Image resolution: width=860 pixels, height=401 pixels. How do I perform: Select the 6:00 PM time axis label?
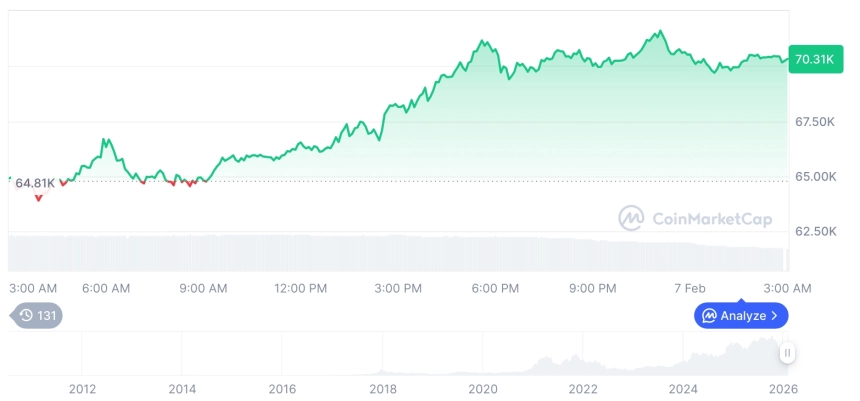495,288
